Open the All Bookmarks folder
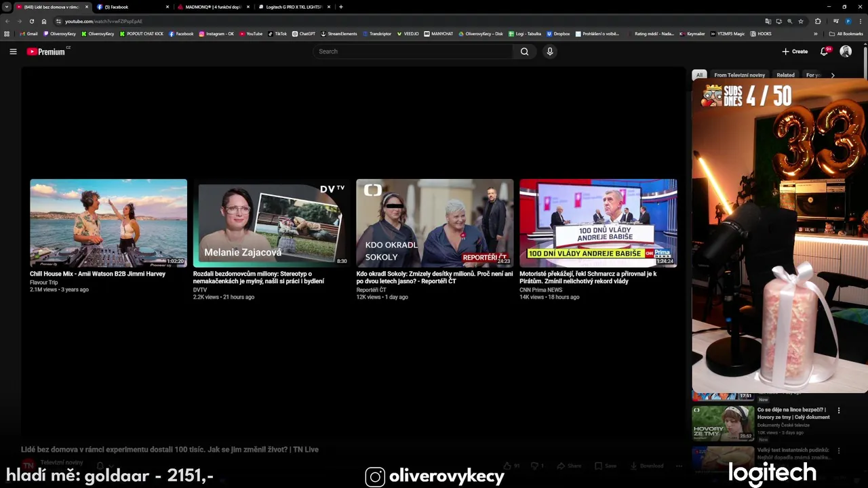 846,33
